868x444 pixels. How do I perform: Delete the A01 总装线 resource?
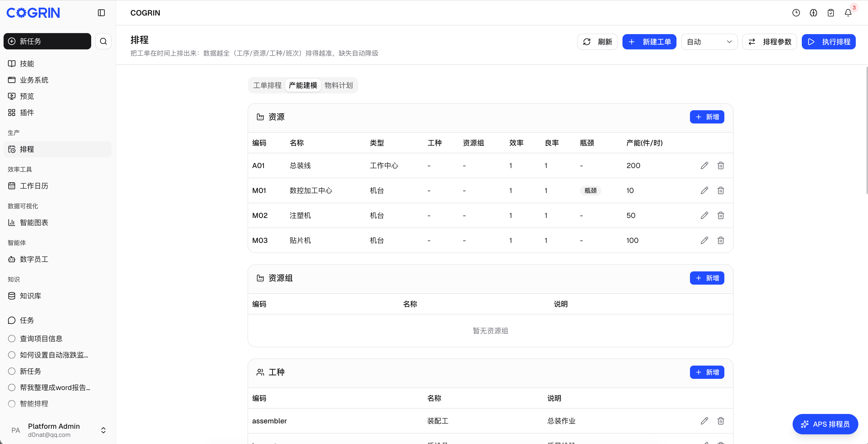click(x=721, y=165)
